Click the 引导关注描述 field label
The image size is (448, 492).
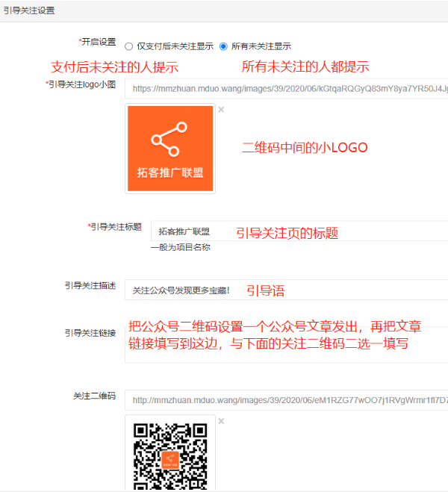click(90, 285)
